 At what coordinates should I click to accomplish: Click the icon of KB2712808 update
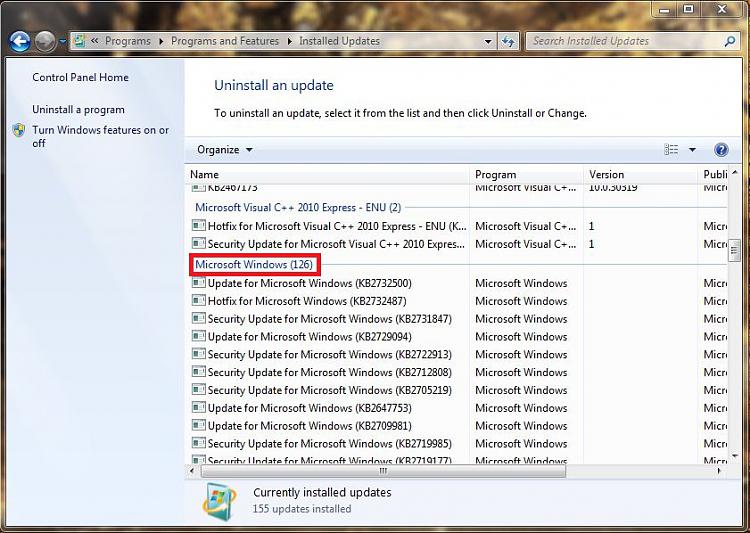point(199,371)
